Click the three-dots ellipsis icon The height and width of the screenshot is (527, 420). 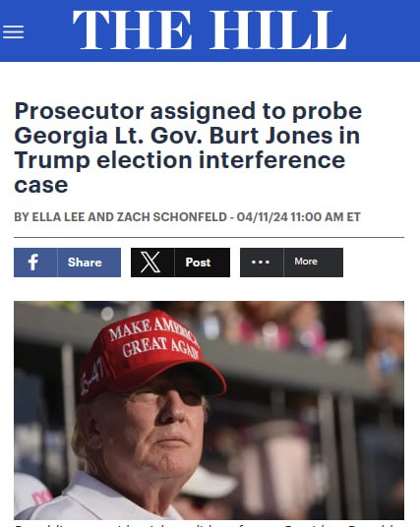click(261, 263)
